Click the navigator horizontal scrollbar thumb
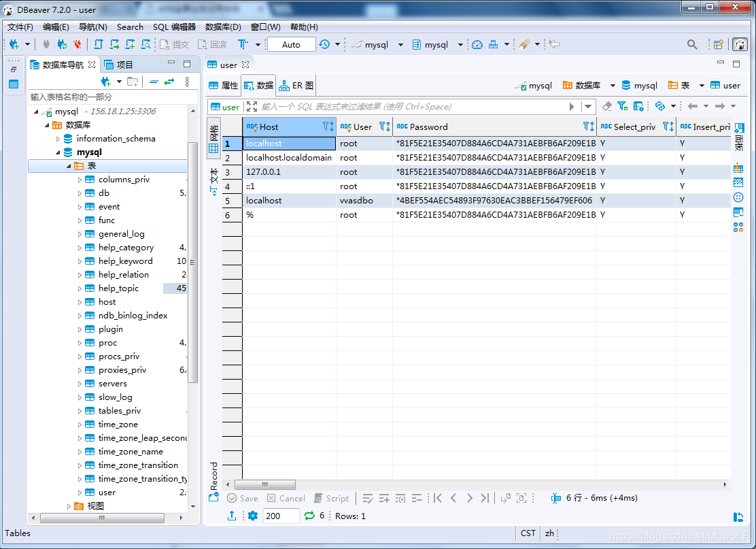This screenshot has width=756, height=549. point(102,518)
